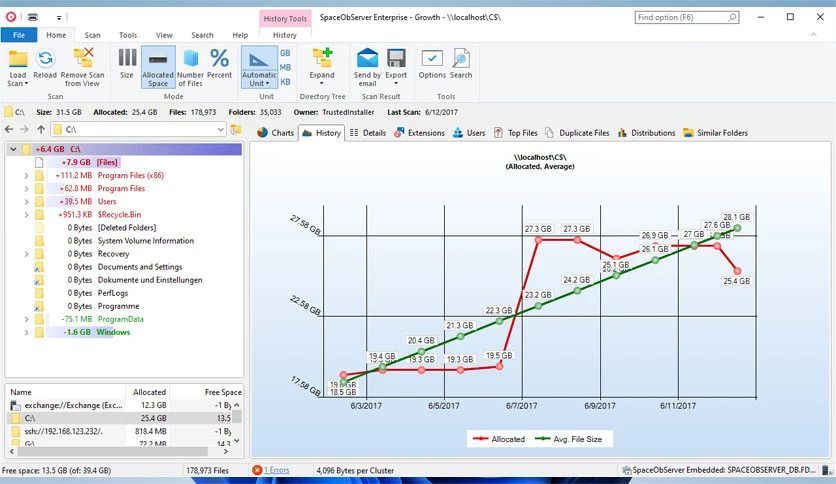Switch to the Scan ribbon tab
Screen dimensions: 836x484
pos(92,35)
